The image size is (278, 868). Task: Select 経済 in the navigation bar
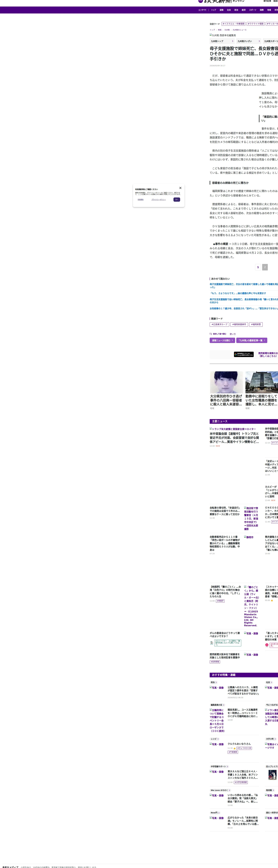244,10
